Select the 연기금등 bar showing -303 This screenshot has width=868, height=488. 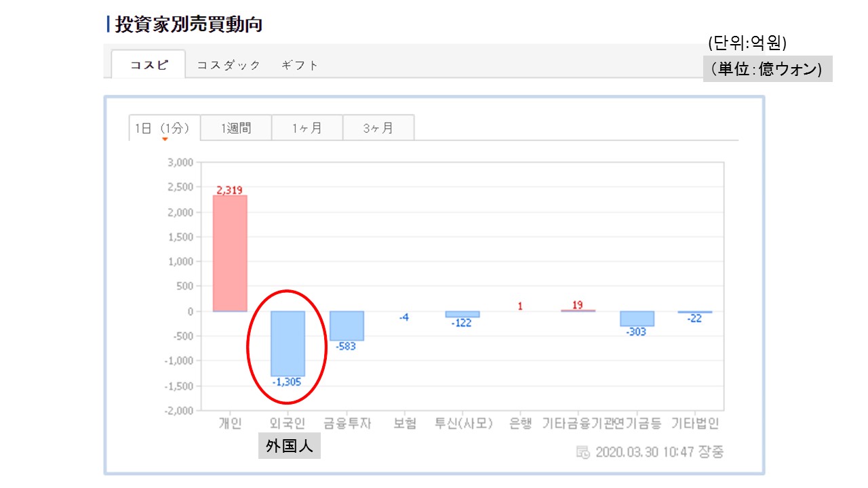tap(637, 319)
